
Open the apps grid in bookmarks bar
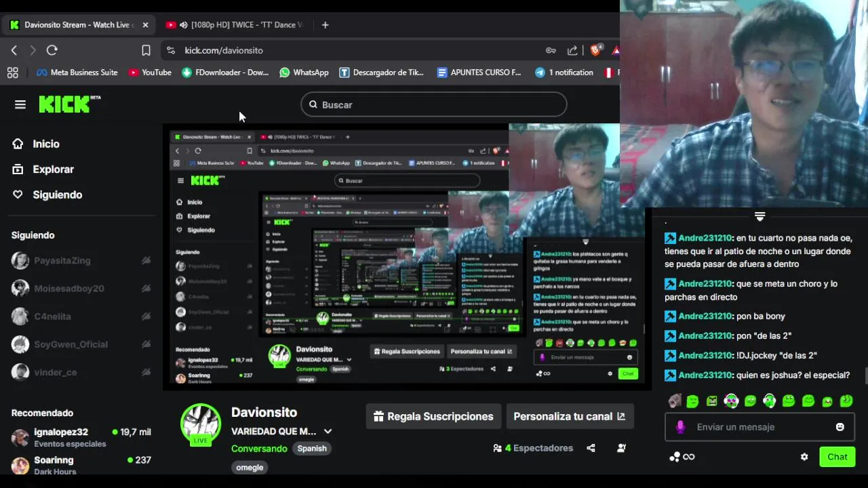click(x=12, y=73)
